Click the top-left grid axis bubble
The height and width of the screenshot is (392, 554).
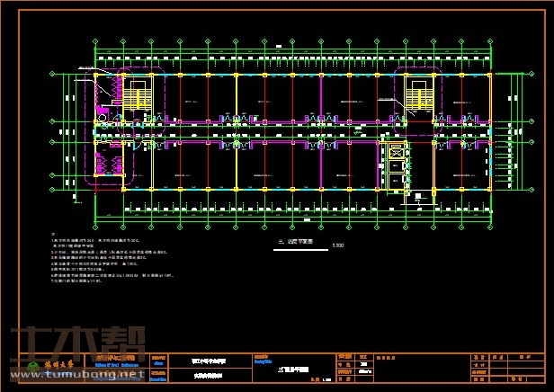pyautogui.click(x=96, y=43)
